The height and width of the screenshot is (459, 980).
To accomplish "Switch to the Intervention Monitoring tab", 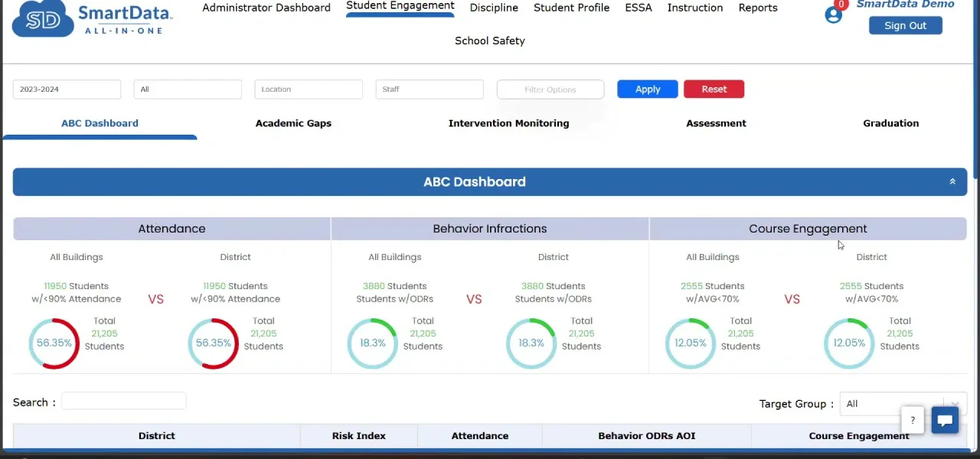I will coord(508,123).
